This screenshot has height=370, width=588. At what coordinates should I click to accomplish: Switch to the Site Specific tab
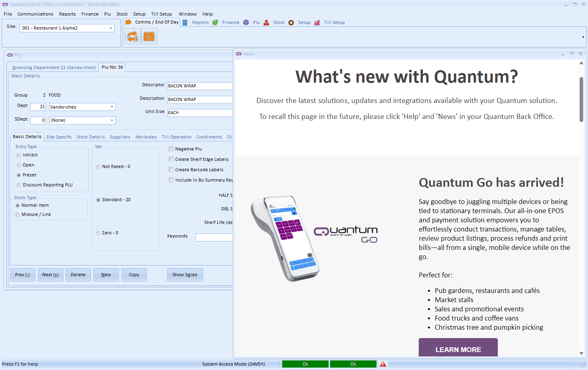pyautogui.click(x=59, y=137)
